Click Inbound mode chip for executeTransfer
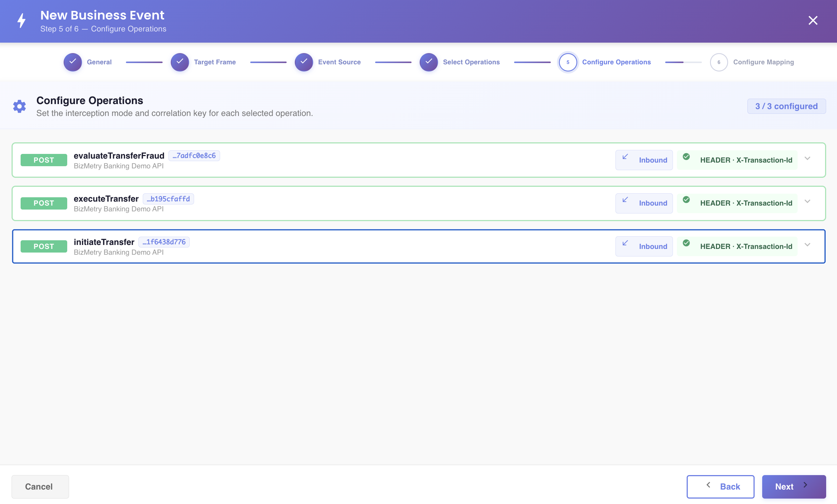This screenshot has width=837, height=504. pos(644,203)
